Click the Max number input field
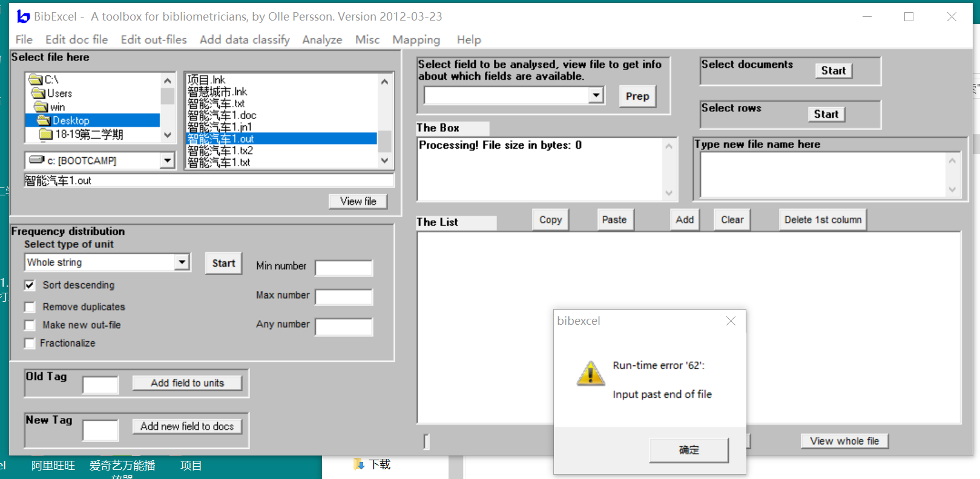This screenshot has width=980, height=479. pos(344,297)
